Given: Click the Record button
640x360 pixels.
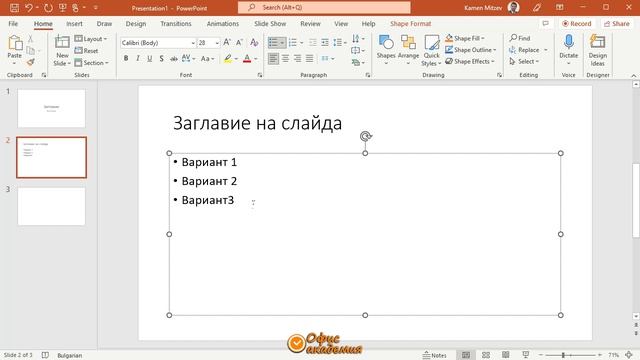Looking at the screenshot, I should point(577,24).
